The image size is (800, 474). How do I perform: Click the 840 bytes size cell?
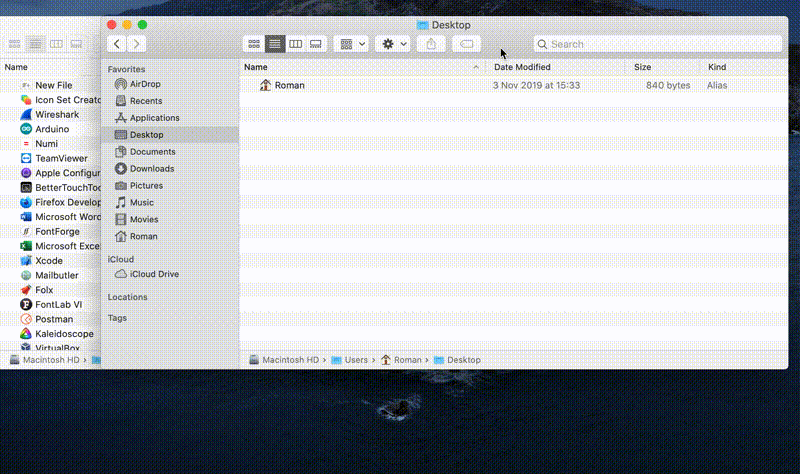(668, 85)
